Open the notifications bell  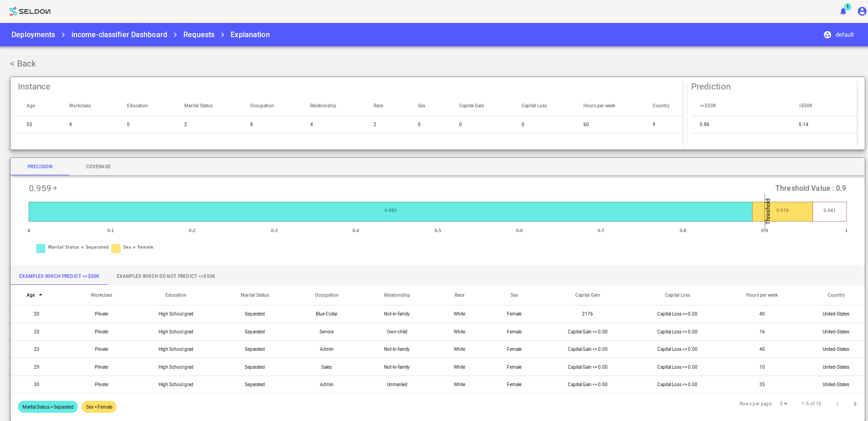(843, 11)
